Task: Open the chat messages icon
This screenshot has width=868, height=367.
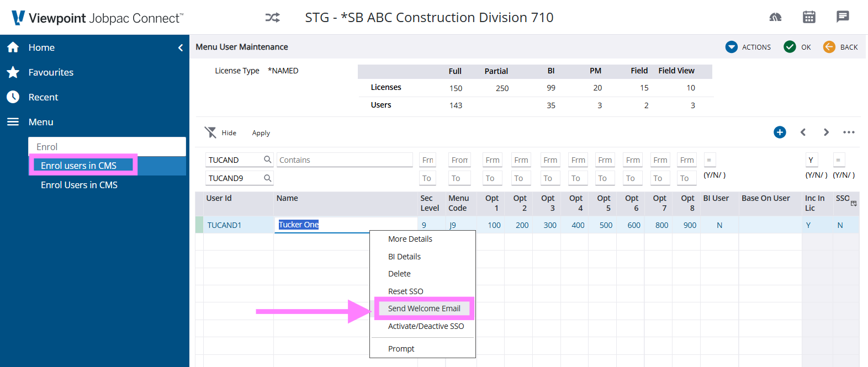Action: [x=843, y=17]
